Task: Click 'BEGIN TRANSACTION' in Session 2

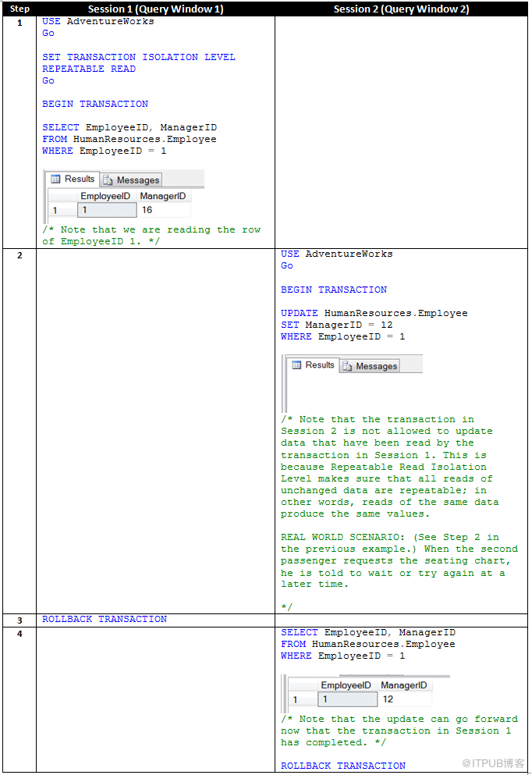Action: coord(334,290)
